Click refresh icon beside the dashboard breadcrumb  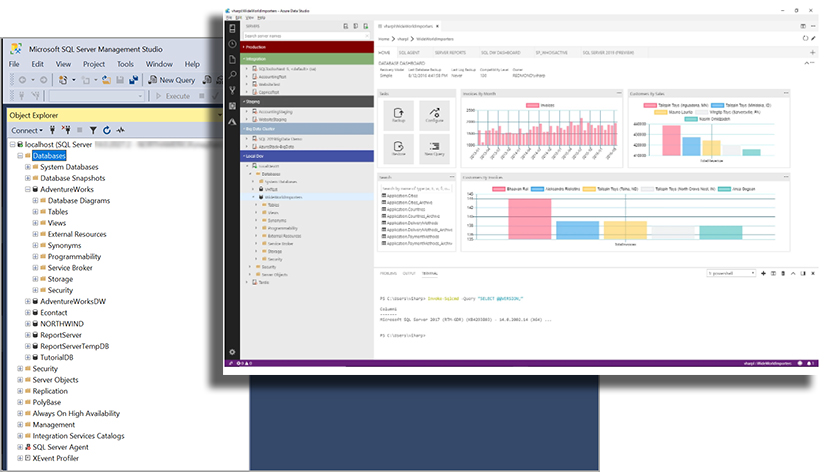click(x=805, y=38)
